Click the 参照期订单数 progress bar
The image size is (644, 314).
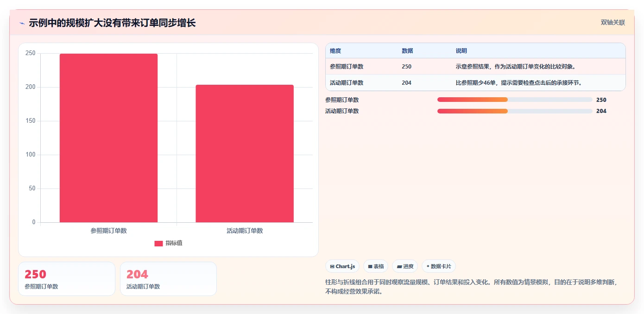515,100
